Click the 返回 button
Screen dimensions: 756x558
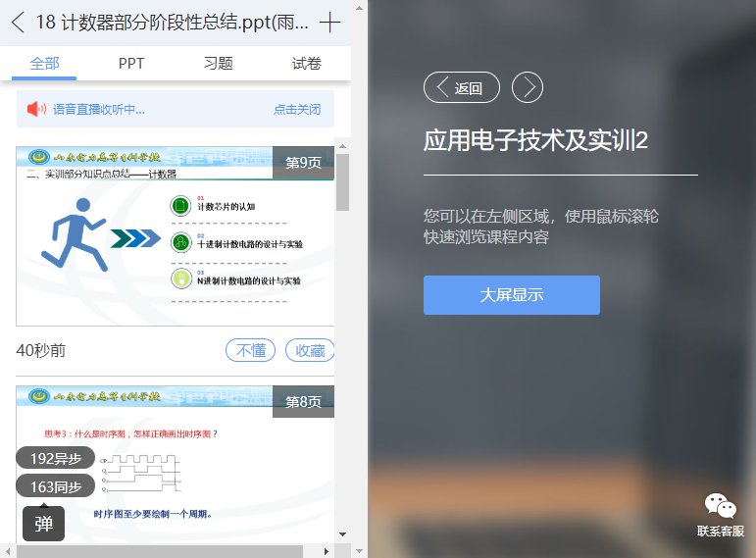(462, 87)
